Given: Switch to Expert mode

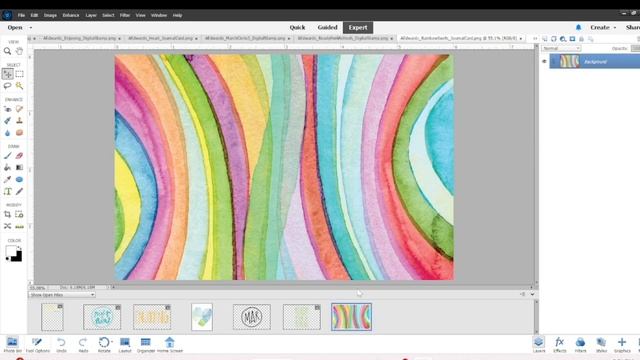Looking at the screenshot, I should (358, 27).
